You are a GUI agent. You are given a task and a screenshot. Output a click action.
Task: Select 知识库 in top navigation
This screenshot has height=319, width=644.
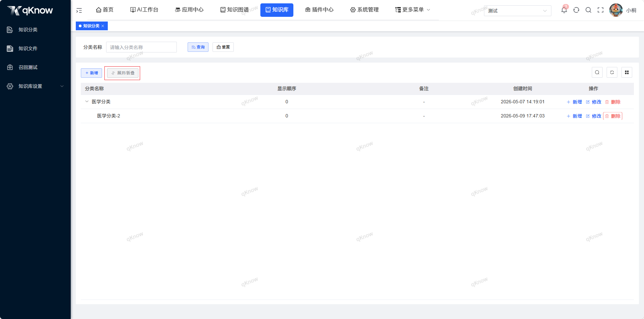click(277, 10)
